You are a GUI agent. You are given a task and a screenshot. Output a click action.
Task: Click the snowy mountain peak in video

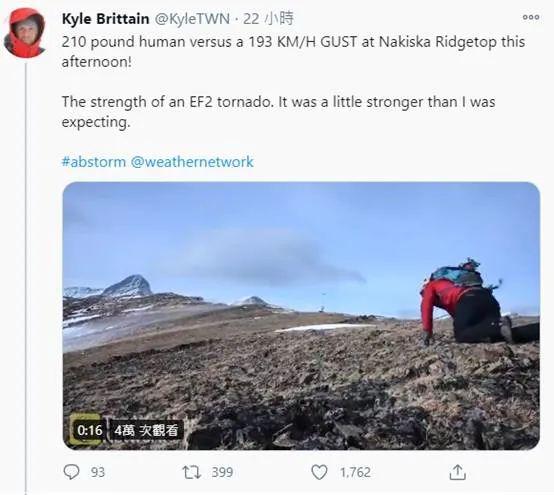129,285
